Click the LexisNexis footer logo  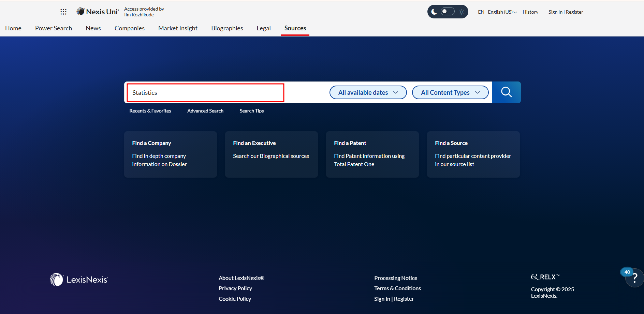[x=79, y=280]
